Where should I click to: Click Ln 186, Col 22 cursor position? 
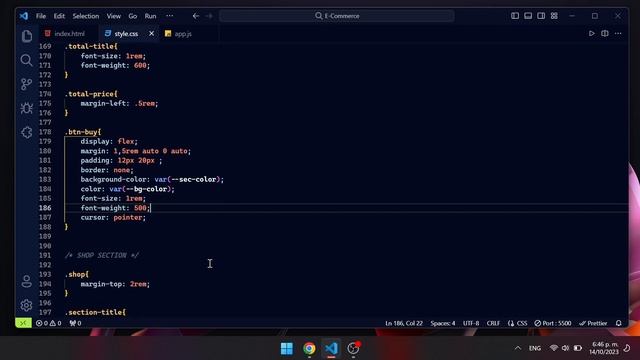click(404, 323)
